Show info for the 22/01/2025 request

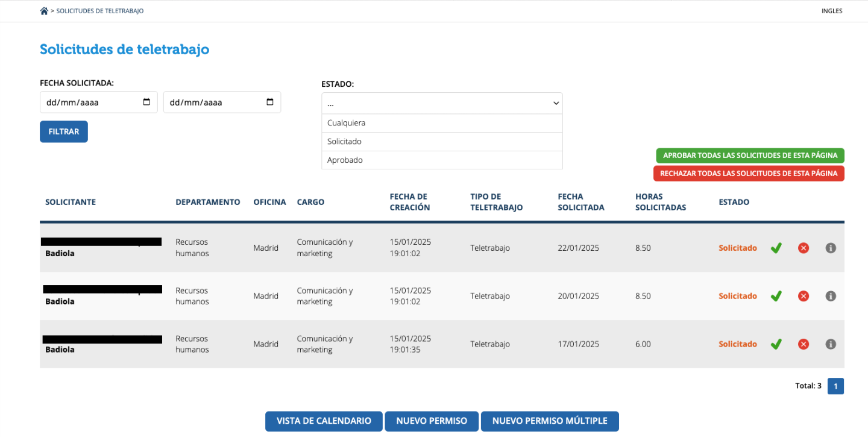[x=831, y=248]
